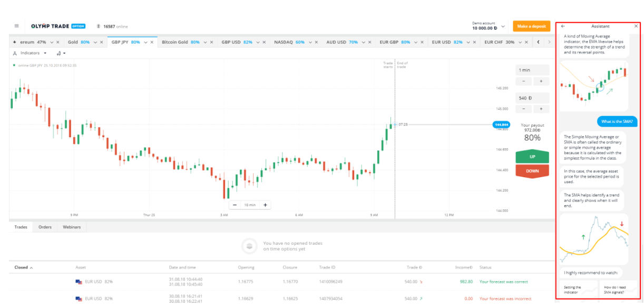Screen dimensions: 644x308
Task: Open the EMA candlestick illustration in Assistant
Action: click(594, 85)
